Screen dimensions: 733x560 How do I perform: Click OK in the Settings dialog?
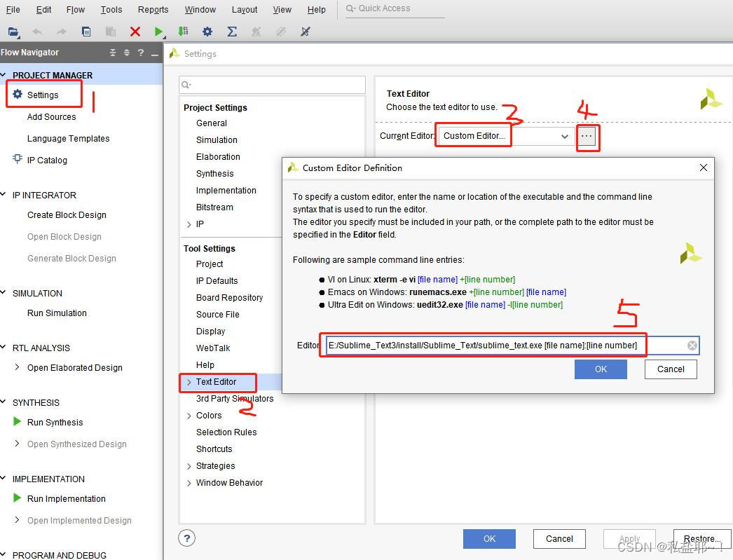(x=489, y=538)
